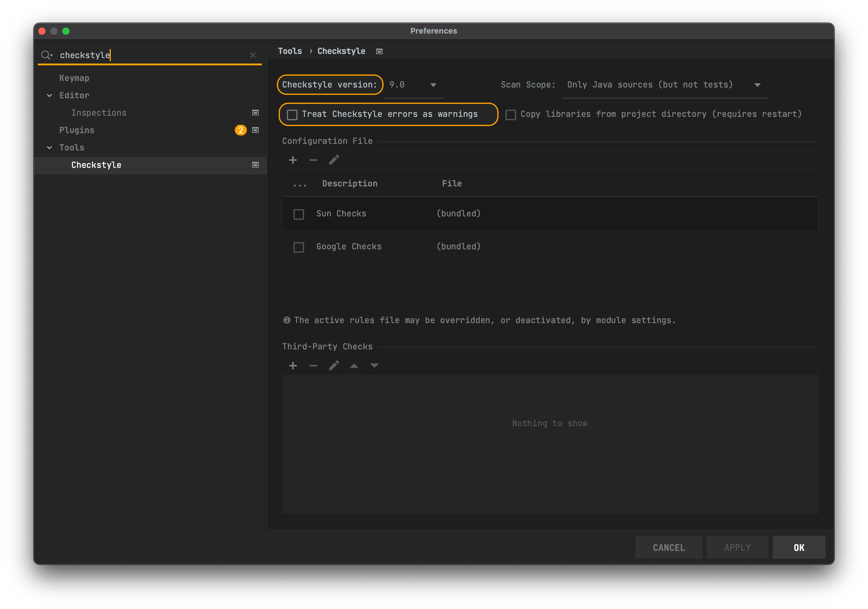Activate the Google Checks configuration
Viewport: 868px width, 609px height.
(x=299, y=247)
